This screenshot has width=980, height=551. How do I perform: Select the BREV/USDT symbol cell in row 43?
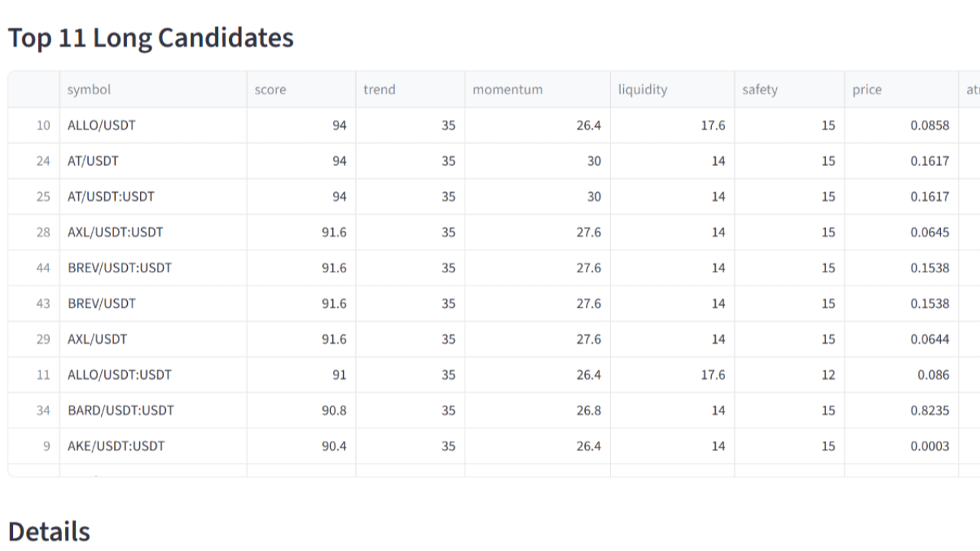[x=102, y=304]
